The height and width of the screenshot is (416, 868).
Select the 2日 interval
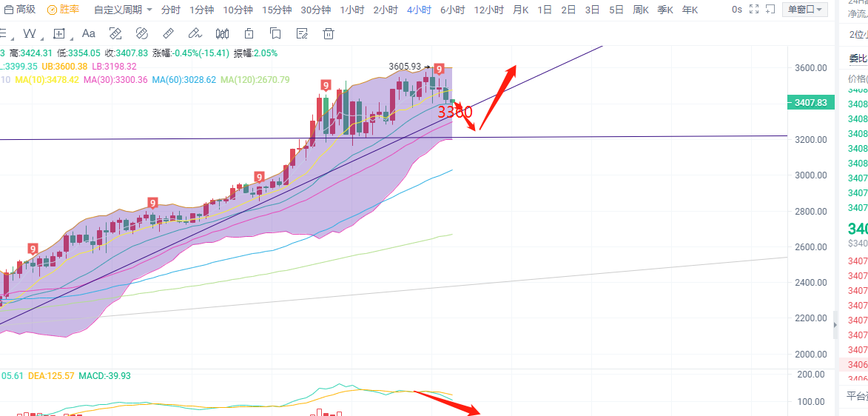(568, 10)
